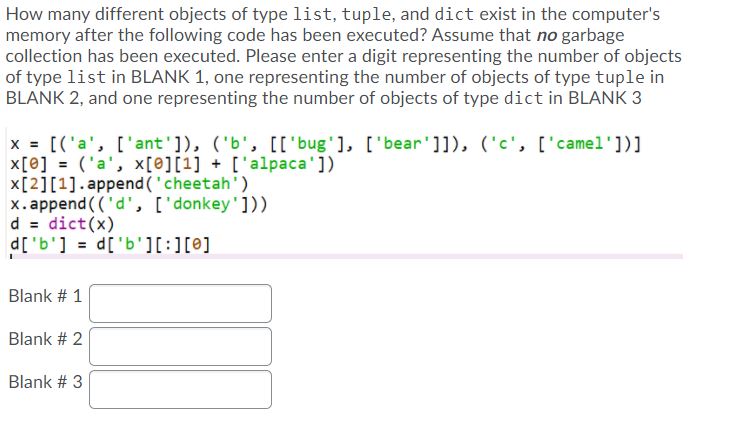This screenshot has width=732, height=429.
Task: Click the code line "x[0] = ('a', x[0][1] + ['alpaca'])"
Action: pyautogui.click(x=172, y=164)
